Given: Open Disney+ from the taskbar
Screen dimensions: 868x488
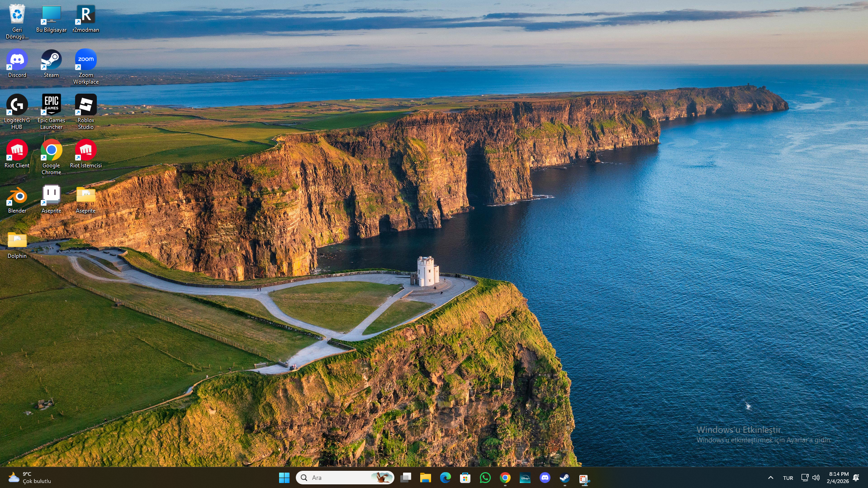Looking at the screenshot, I should point(525,478).
